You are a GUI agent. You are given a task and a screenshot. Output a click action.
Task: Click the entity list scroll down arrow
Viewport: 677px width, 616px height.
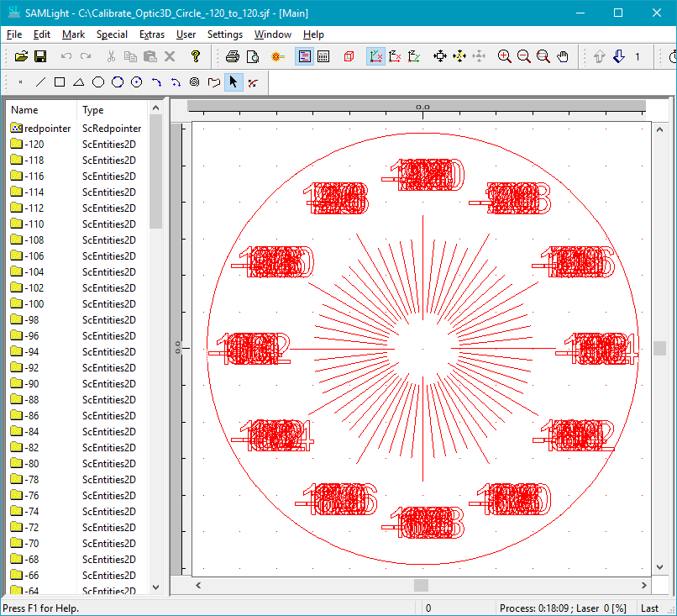click(x=155, y=587)
